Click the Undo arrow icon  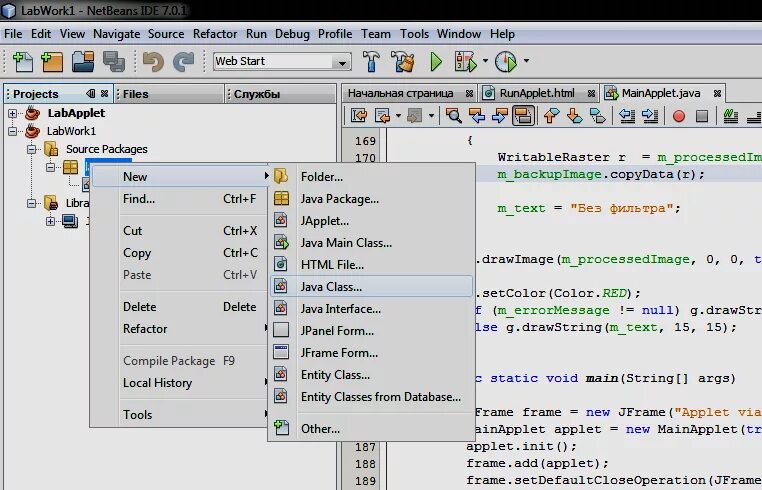[153, 62]
